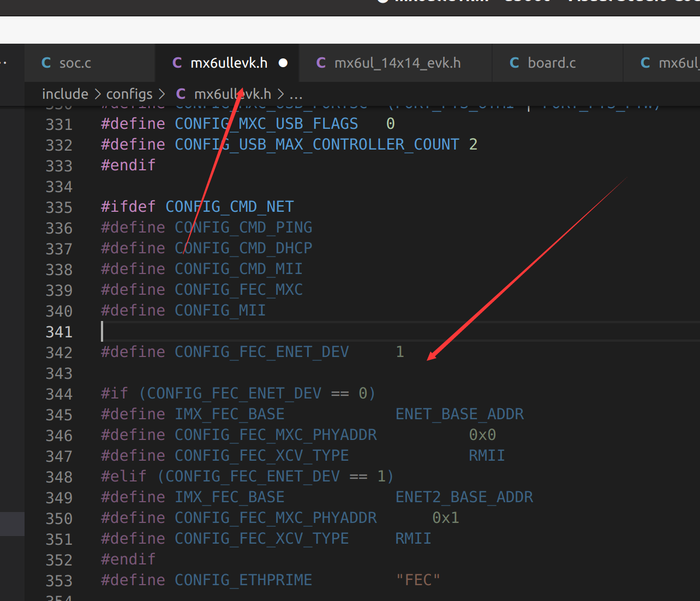The width and height of the screenshot is (700, 601).
Task: Click the C icon in the breadcrumb bar
Action: pos(181,93)
